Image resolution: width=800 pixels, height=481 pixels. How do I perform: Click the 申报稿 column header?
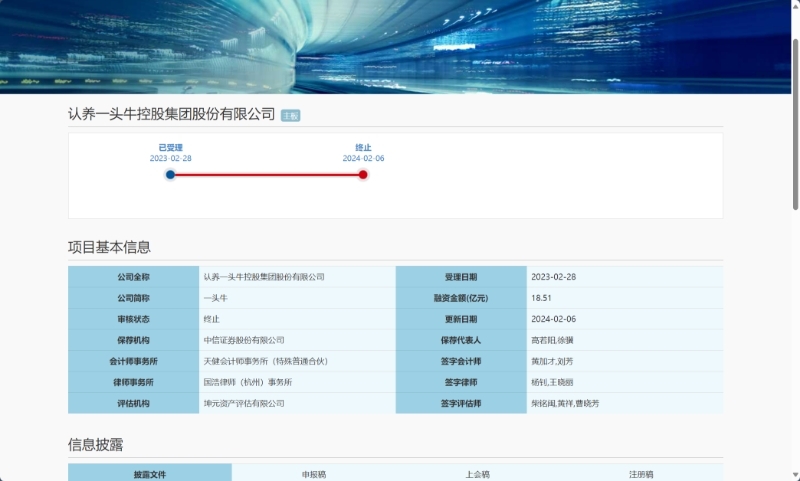pos(313,474)
